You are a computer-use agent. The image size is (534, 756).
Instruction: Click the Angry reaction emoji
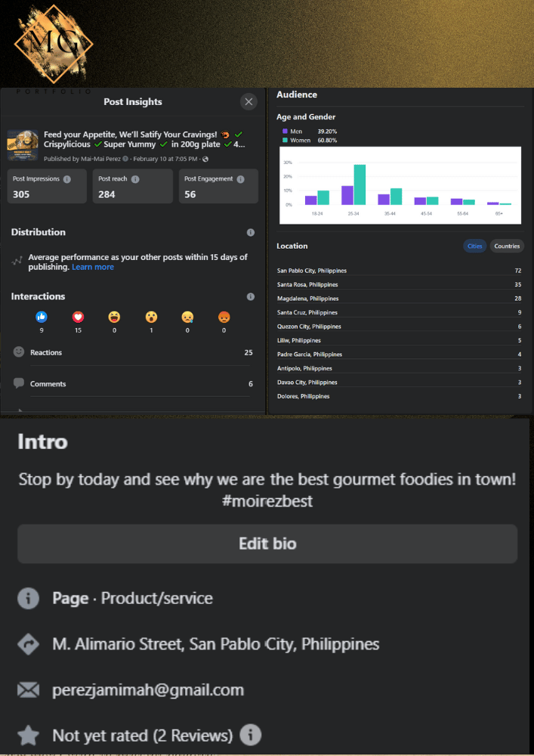[x=224, y=318]
